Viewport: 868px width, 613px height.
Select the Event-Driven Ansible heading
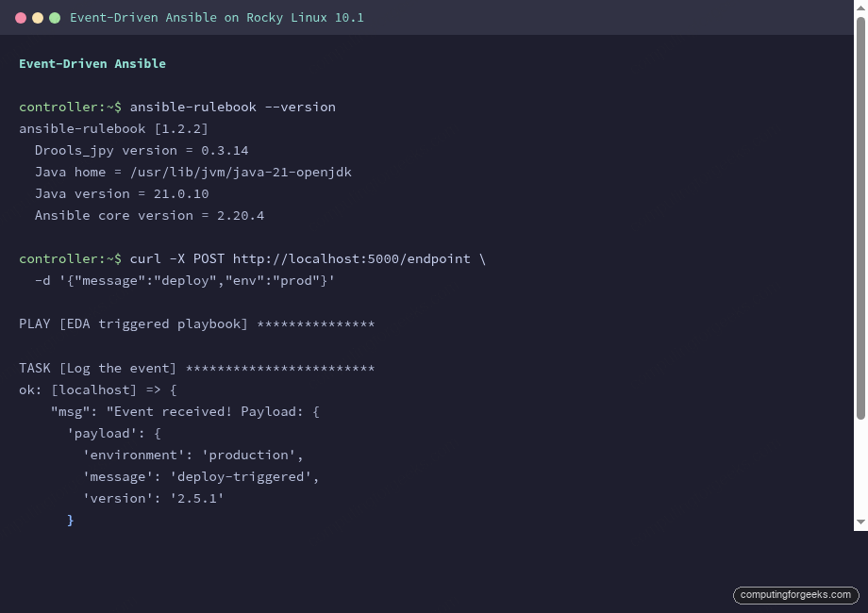(x=92, y=63)
